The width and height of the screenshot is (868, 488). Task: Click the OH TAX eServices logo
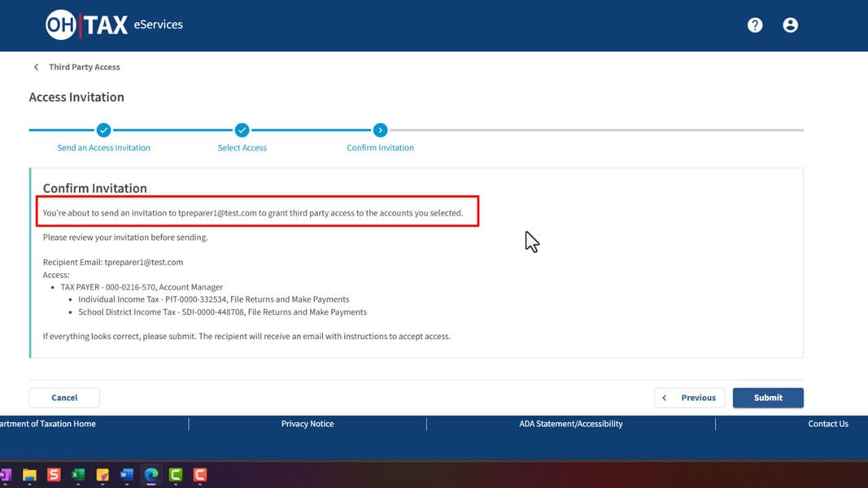[114, 25]
